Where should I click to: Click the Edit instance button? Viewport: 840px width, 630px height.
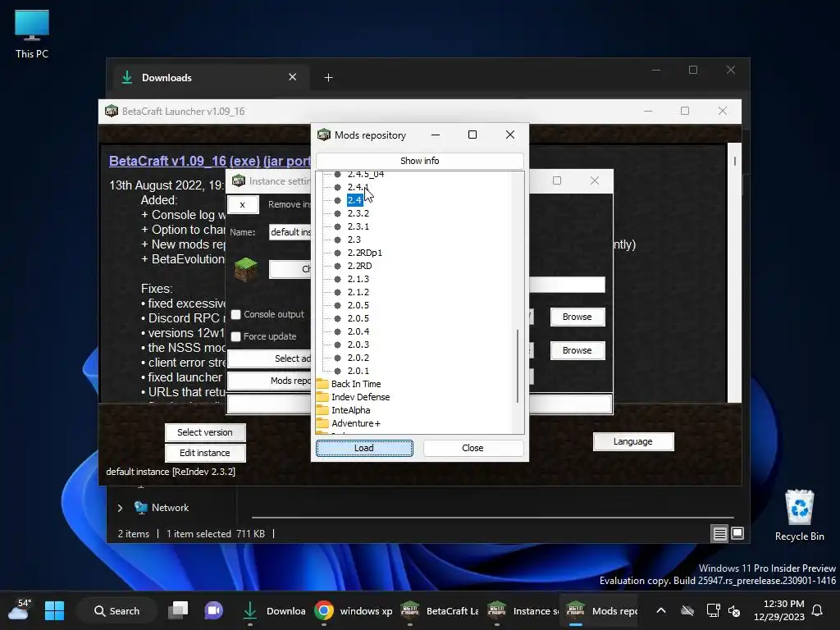tap(205, 453)
